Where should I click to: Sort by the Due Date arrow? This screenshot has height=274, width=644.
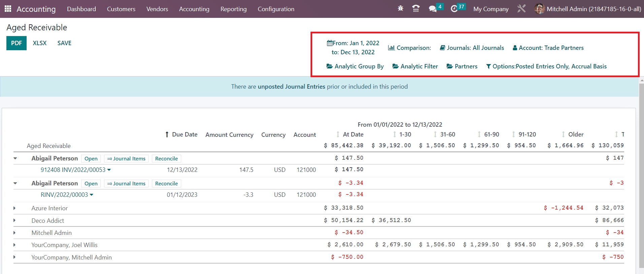point(167,134)
